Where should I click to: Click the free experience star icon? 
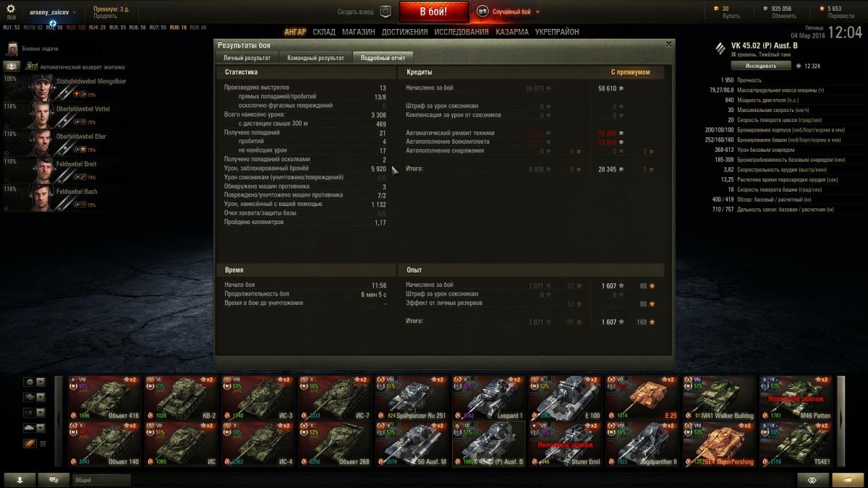coord(821,9)
